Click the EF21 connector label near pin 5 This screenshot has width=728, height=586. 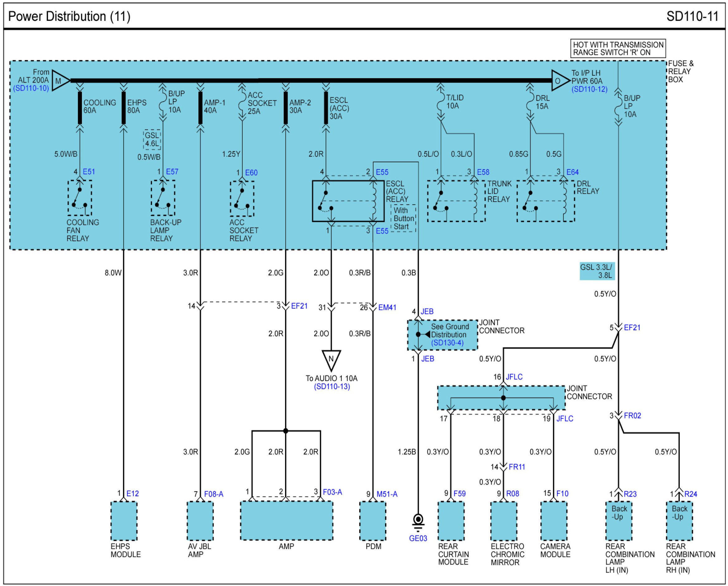point(632,328)
